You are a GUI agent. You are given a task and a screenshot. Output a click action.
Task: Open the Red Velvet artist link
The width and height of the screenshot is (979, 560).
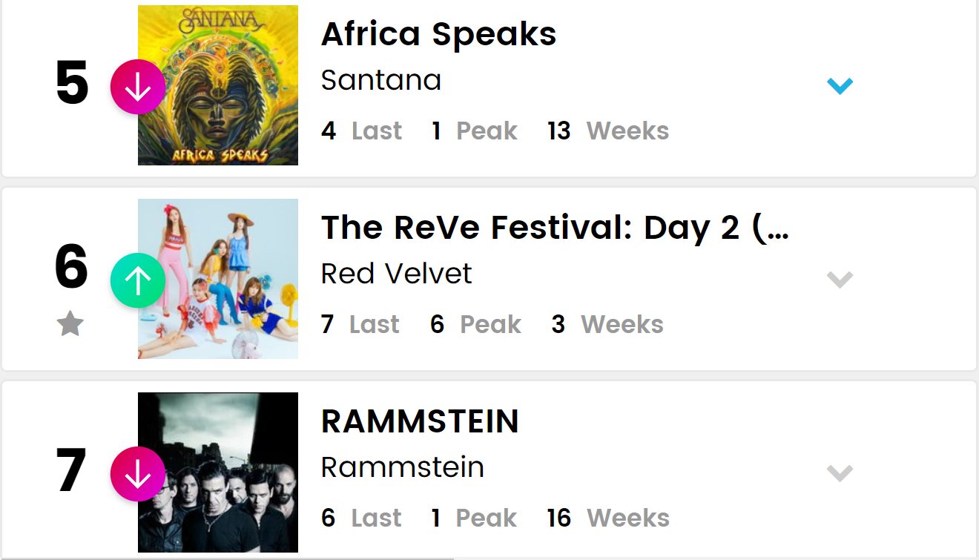pyautogui.click(x=396, y=274)
